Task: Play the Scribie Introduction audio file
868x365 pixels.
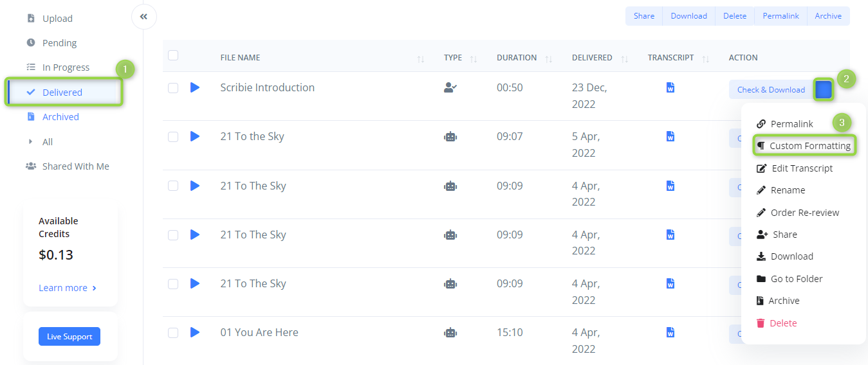Action: 195,87
